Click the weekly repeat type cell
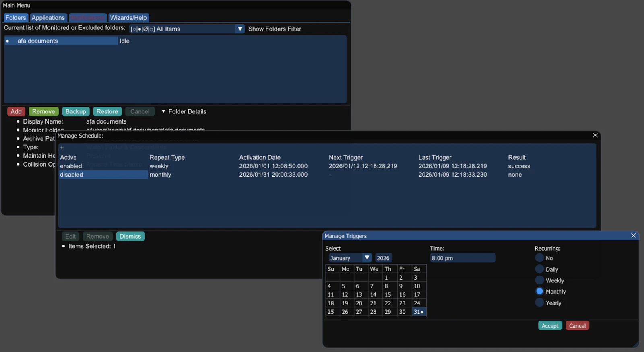 (159, 166)
